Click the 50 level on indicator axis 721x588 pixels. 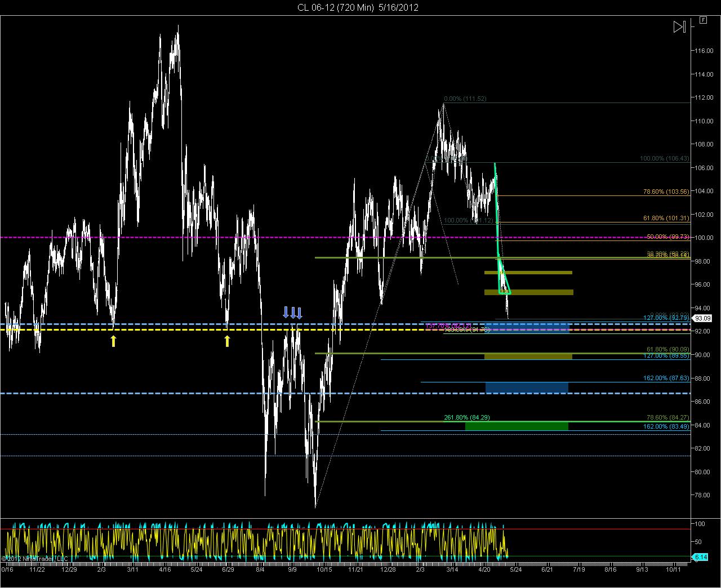(697, 542)
